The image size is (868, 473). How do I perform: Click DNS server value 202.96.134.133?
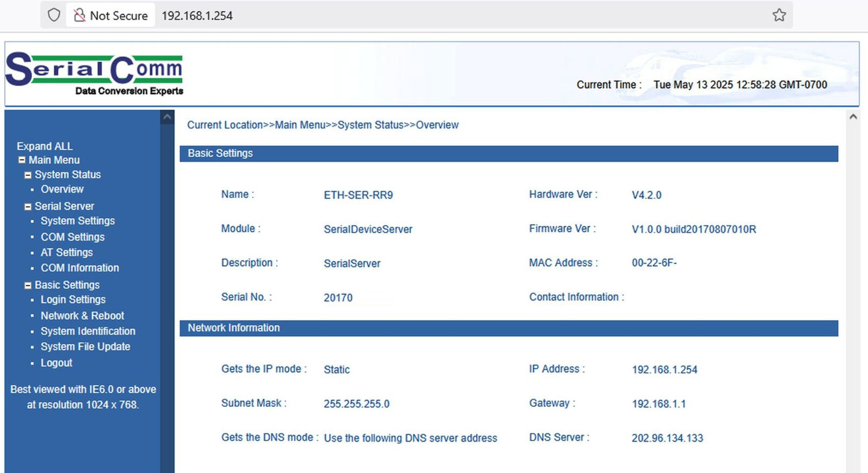[667, 438]
